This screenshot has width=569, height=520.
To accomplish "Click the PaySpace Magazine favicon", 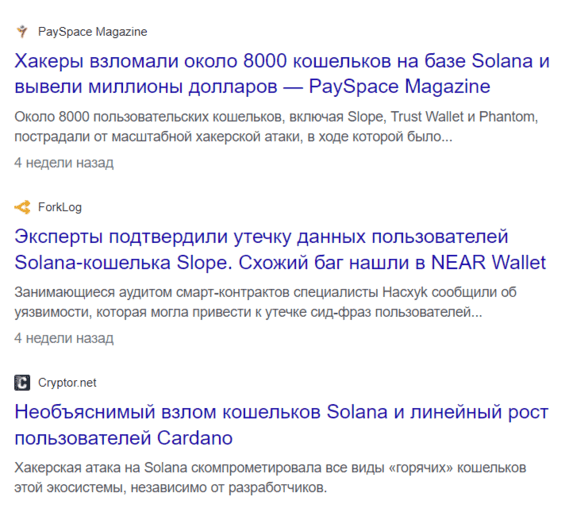I will point(22,32).
